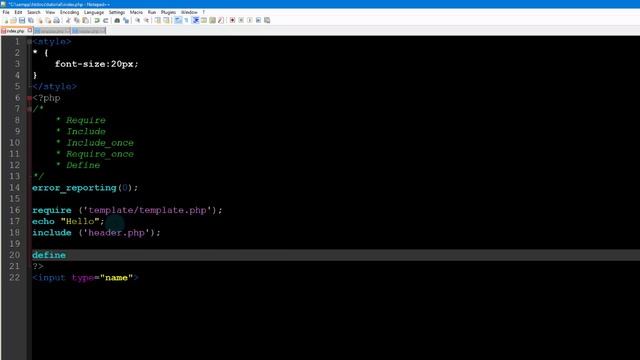Screen dimensions: 640x360
Task: Click the Save file toolbar icon
Action: tap(22, 20)
